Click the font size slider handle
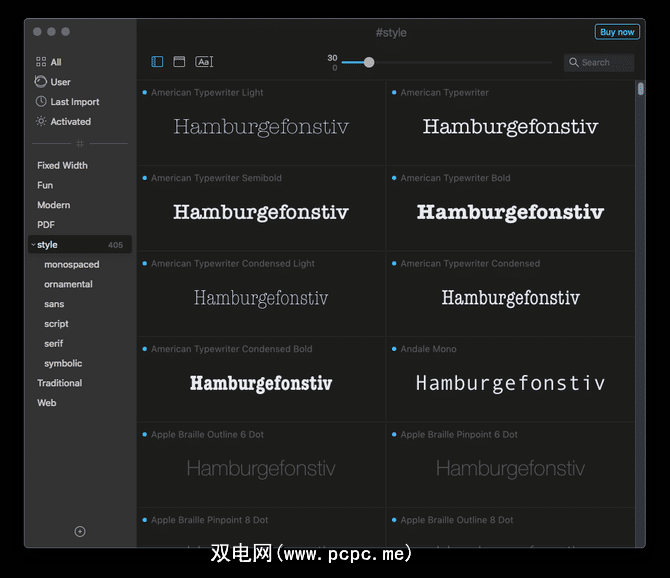 click(x=369, y=62)
